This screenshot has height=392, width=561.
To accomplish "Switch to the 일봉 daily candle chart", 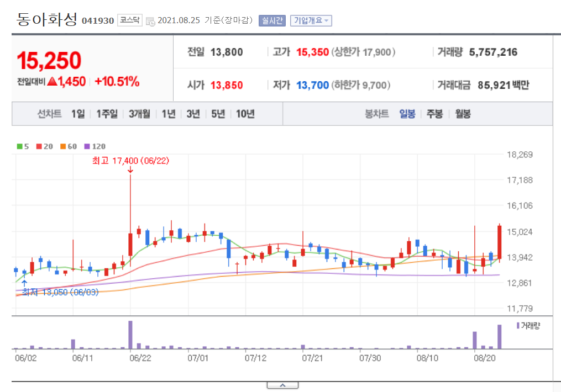I will click(x=407, y=114).
